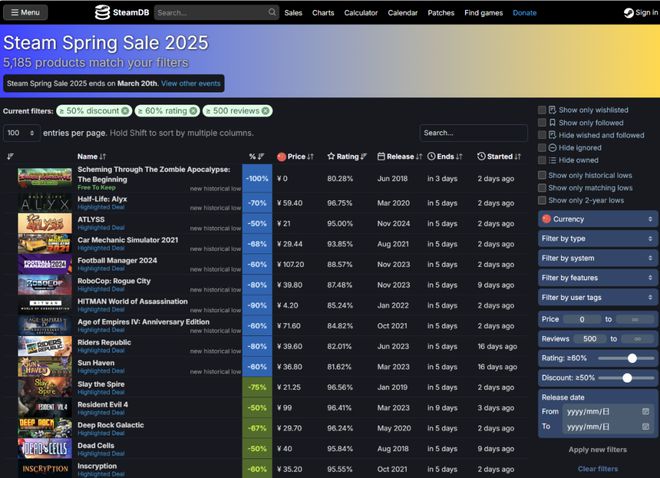Click Apply new filters button

(598, 449)
